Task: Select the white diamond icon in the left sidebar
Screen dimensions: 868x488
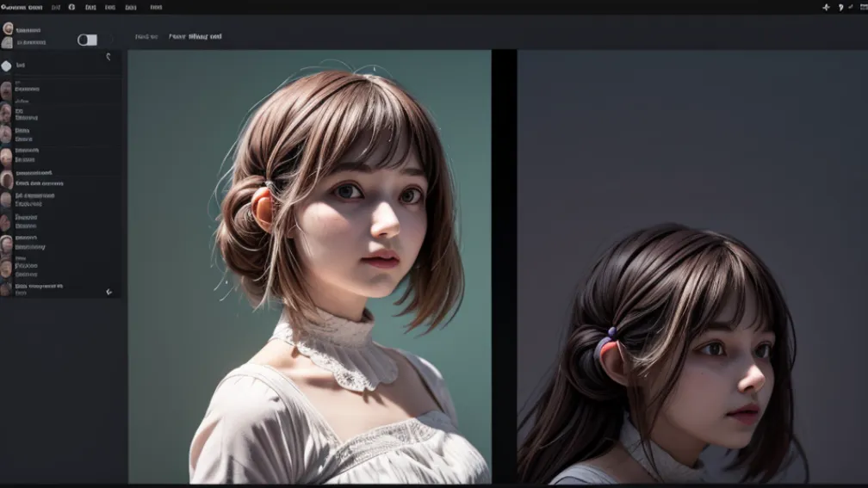Action: point(6,65)
